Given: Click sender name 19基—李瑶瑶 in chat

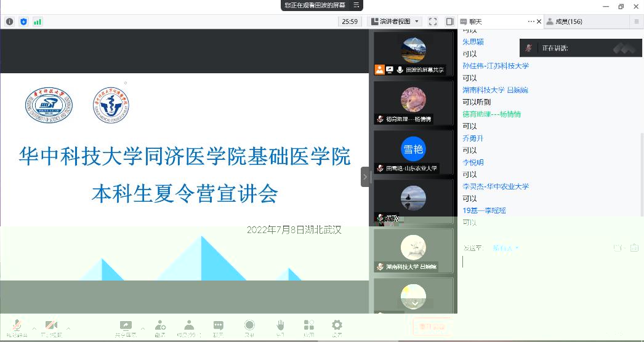Looking at the screenshot, I should pyautogui.click(x=485, y=210).
